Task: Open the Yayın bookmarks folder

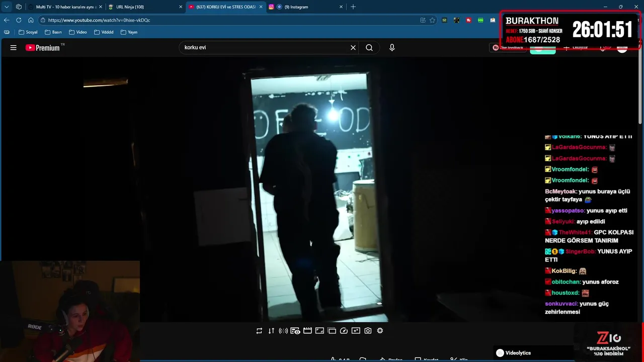Action: pyautogui.click(x=129, y=32)
